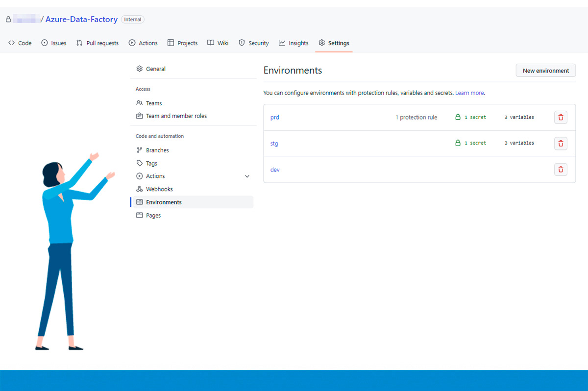Delete the stg environment using its trash icon
Image resolution: width=588 pixels, height=391 pixels.
(x=561, y=143)
